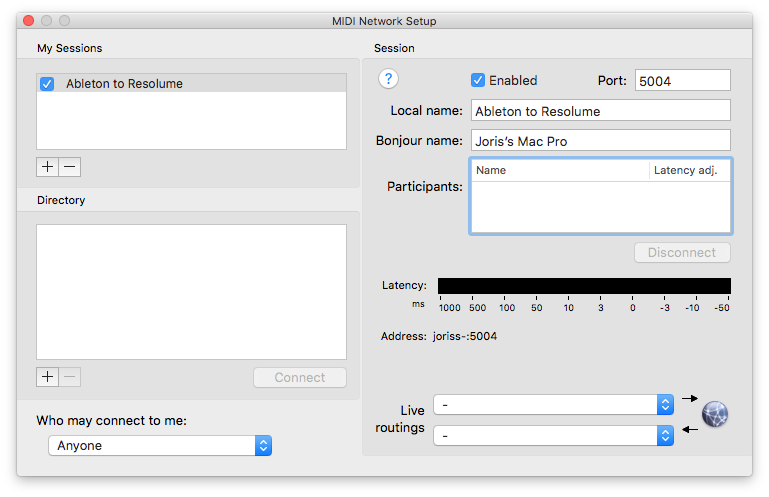Image resolution: width=769 pixels, height=497 pixels.
Task: Click into the Port number field
Action: point(682,80)
